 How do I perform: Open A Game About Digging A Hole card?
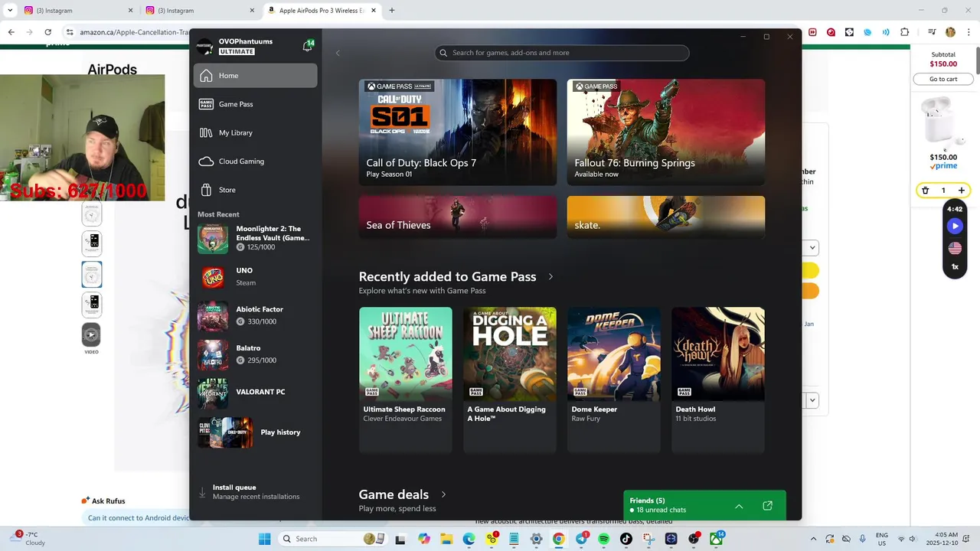click(x=510, y=380)
